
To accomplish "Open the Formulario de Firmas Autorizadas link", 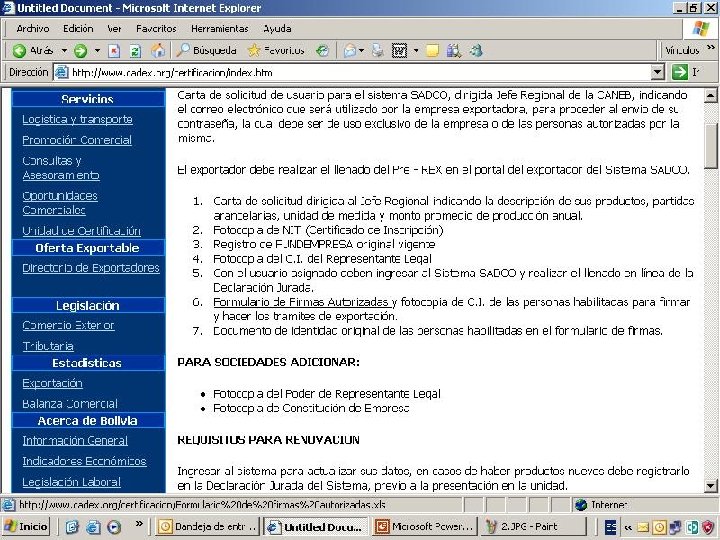I will pos(302,302).
